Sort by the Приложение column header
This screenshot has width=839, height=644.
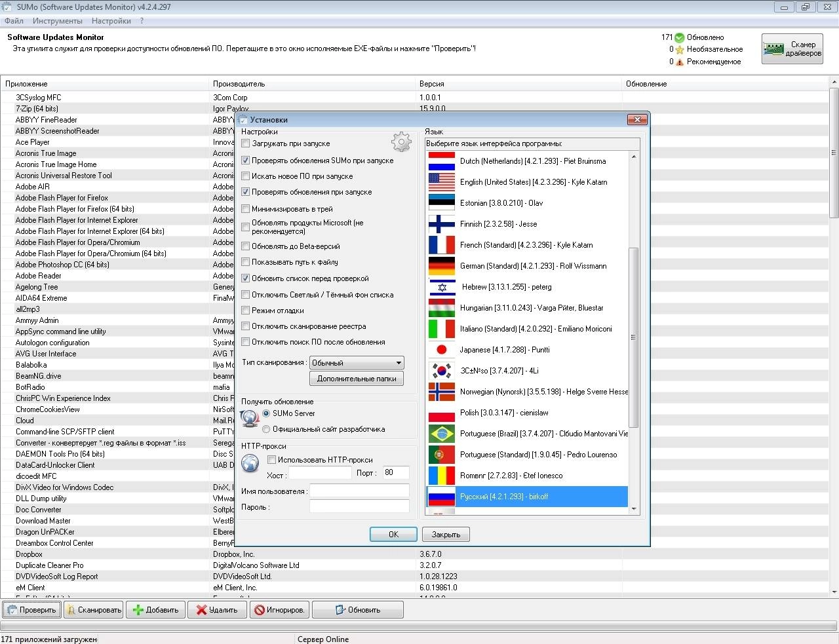tap(105, 84)
